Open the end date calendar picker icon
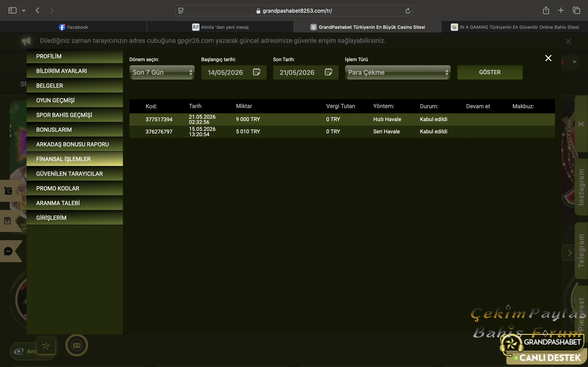The width and height of the screenshot is (588, 367). click(329, 72)
